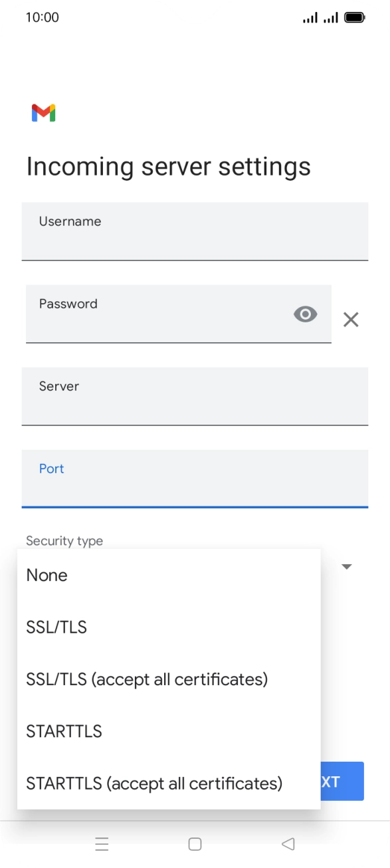The height and width of the screenshot is (868, 390).
Task: Tap the home square navigation icon
Action: tap(195, 844)
